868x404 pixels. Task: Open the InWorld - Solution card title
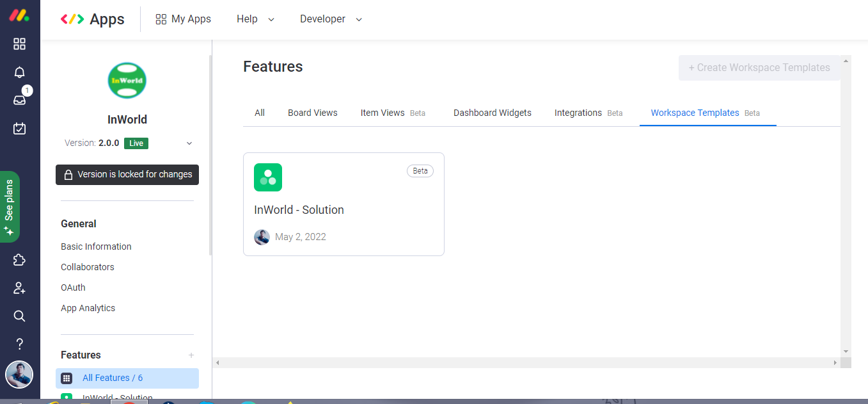[299, 210]
